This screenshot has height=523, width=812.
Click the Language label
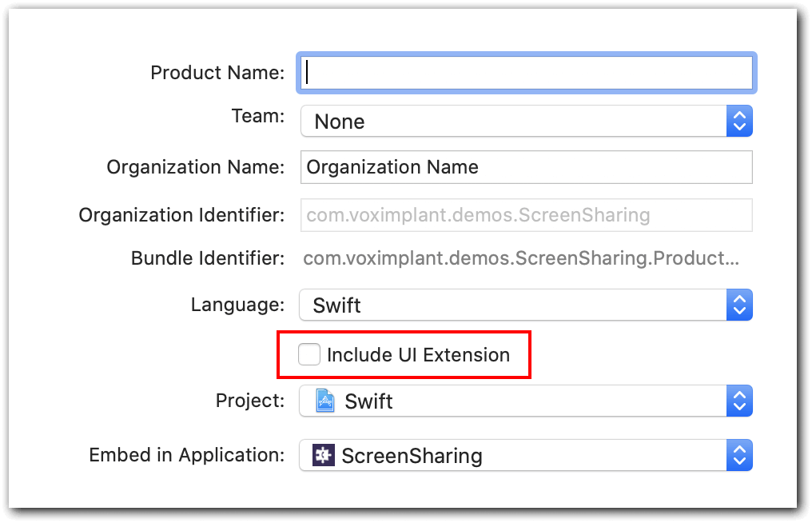[x=237, y=305]
